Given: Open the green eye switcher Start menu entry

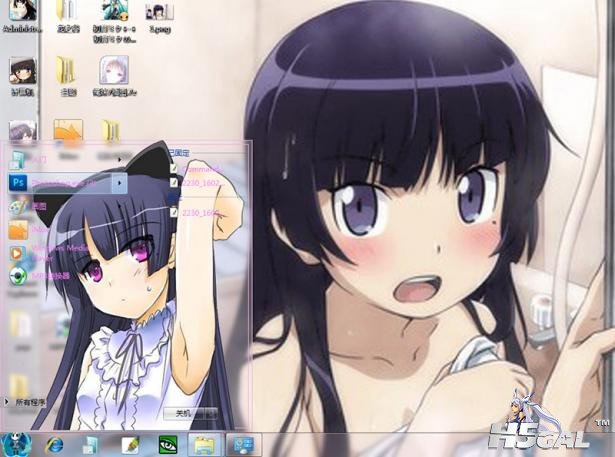Looking at the screenshot, I should tap(39, 276).
